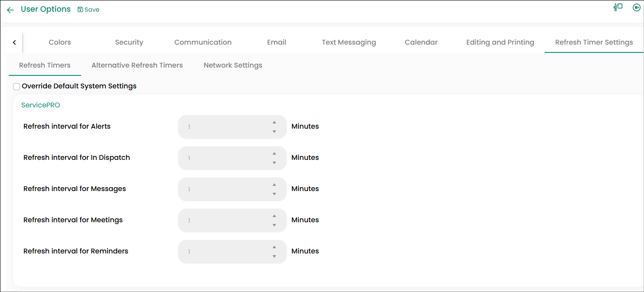Go to the Text Messaging tab
Screen dimensions: 644x292
tap(349, 42)
